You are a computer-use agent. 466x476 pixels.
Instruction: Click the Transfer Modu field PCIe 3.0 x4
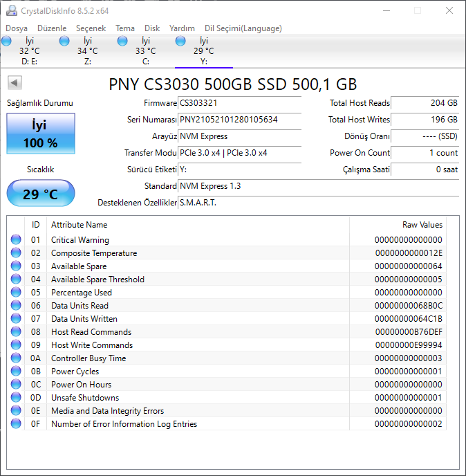click(240, 153)
